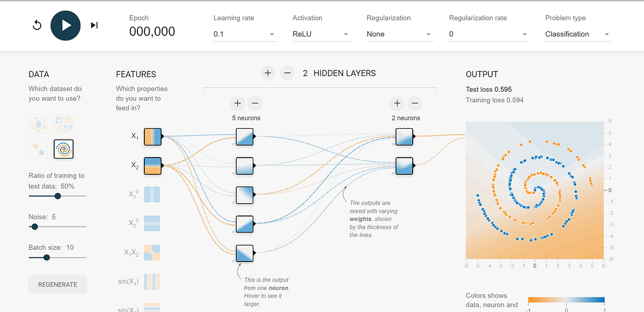Screen dimensions: 644x312
Task: Select the spiral dataset thumbnail
Action: pyautogui.click(x=64, y=148)
